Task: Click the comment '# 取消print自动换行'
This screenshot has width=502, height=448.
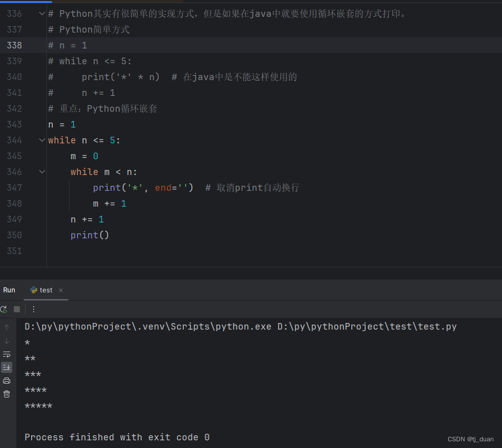Action: click(252, 188)
